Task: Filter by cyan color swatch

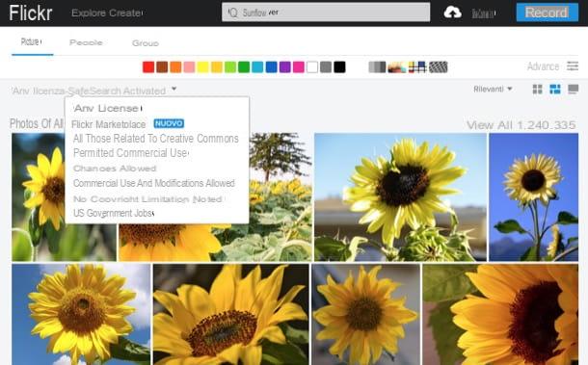Action: pos(257,67)
